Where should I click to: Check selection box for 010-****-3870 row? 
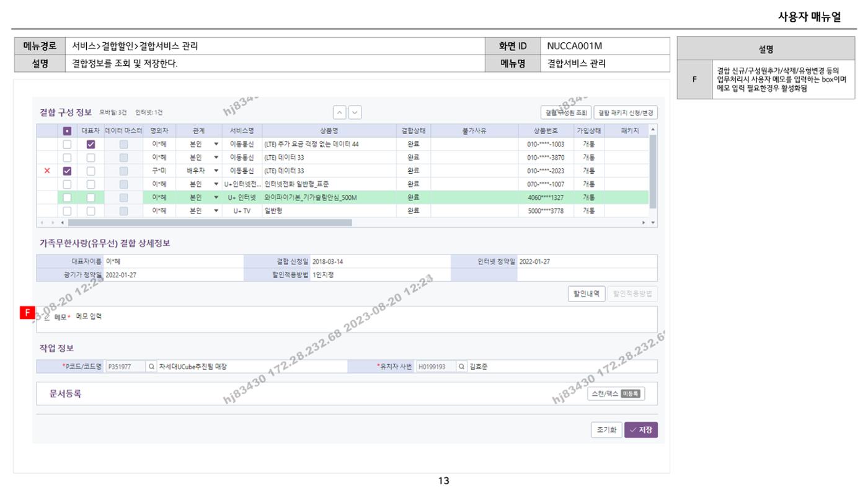68,158
